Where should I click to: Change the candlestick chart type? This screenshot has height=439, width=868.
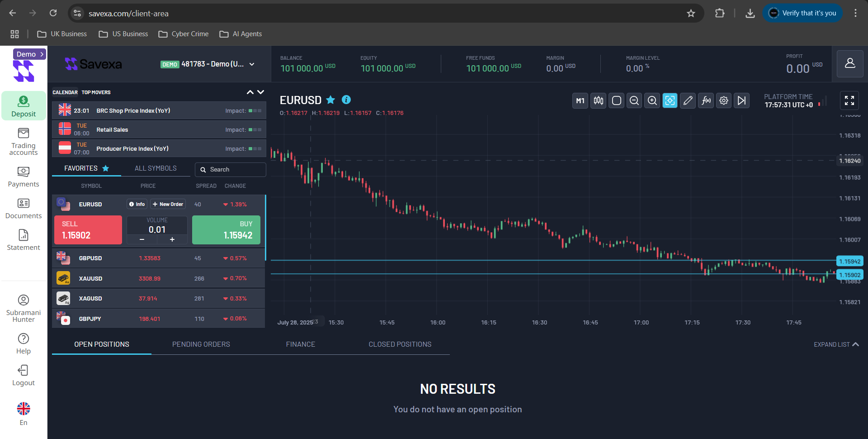coord(598,100)
